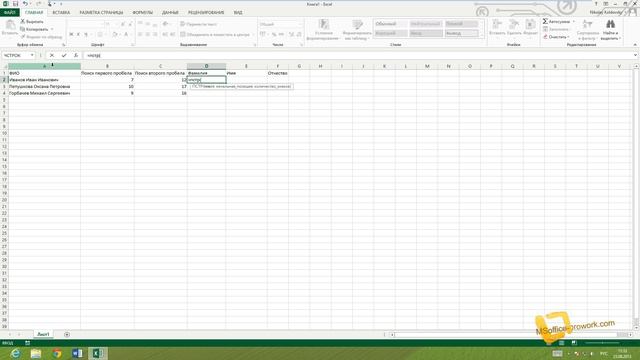Image resolution: width=640 pixels, height=360 pixels.
Task: Click cell 'Горбачев Михаил Сергеевич'
Action: 44,93
